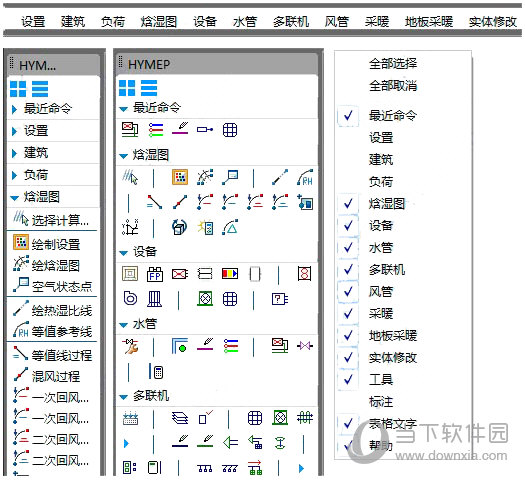Click the RH reference line icon in wide panel

[x=305, y=178]
